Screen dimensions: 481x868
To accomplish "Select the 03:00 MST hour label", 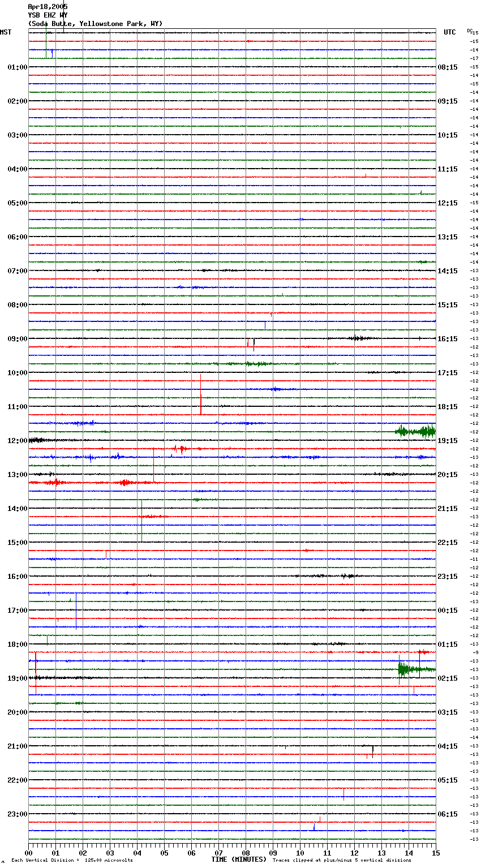I will (18, 135).
